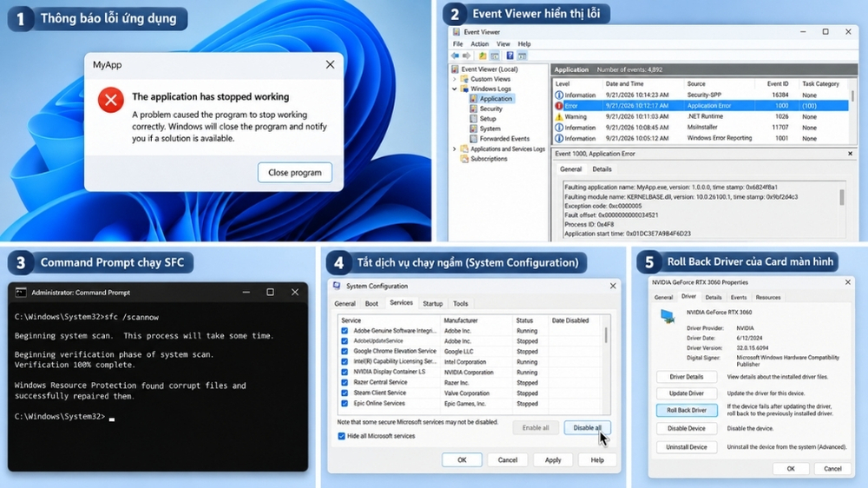Toggle the show/hide action pane toolbar icon
Viewport: 868px width, 488px height.
[522, 56]
